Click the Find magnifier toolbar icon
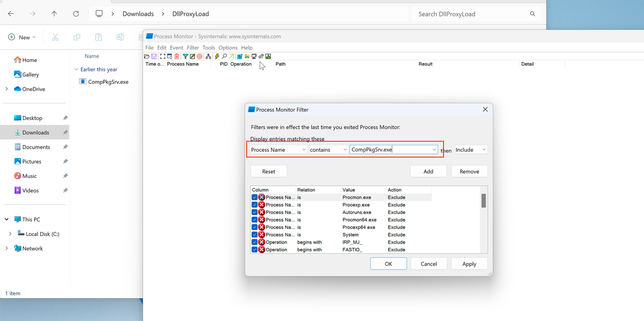This screenshot has width=644, height=321. (x=224, y=56)
